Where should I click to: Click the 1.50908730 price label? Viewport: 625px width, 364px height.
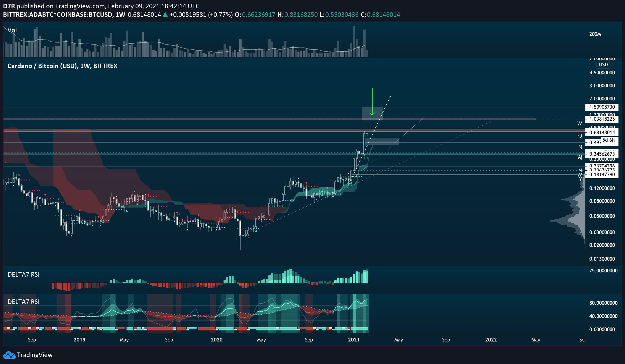pyautogui.click(x=602, y=107)
